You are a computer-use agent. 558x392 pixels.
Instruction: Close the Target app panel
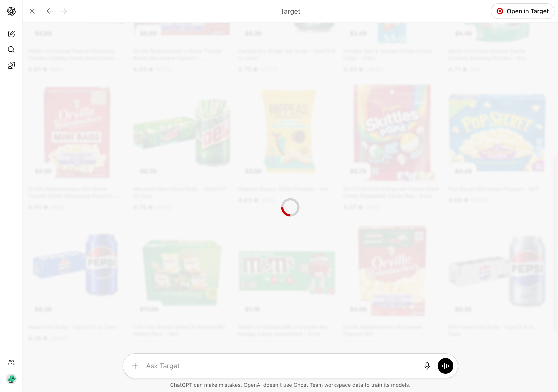click(32, 11)
